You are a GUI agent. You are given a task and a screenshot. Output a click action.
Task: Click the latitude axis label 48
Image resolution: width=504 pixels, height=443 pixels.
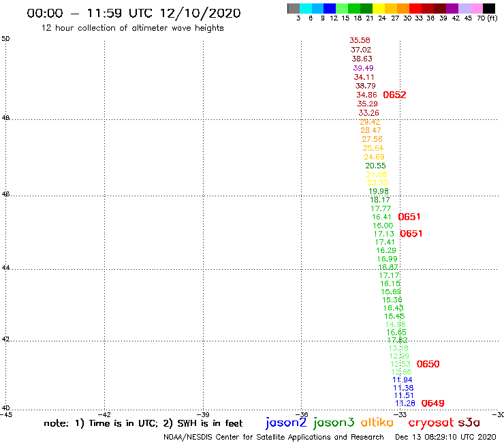click(x=5, y=118)
